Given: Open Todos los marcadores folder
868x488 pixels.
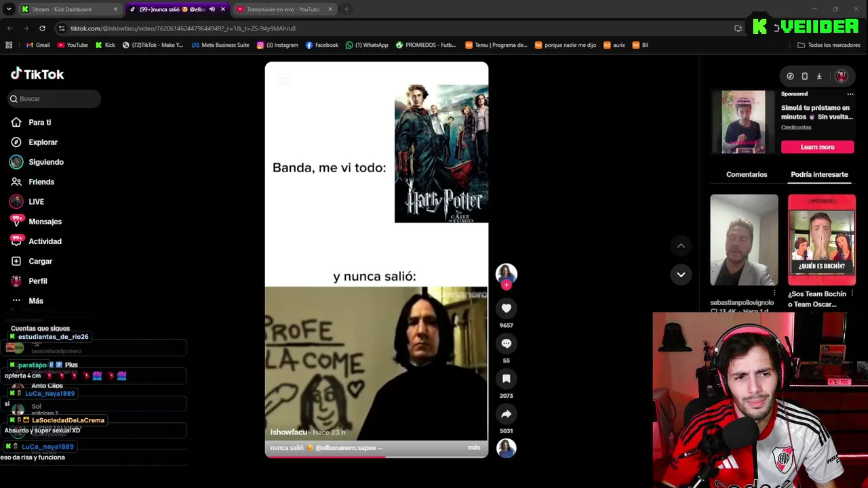Looking at the screenshot, I should (x=829, y=45).
